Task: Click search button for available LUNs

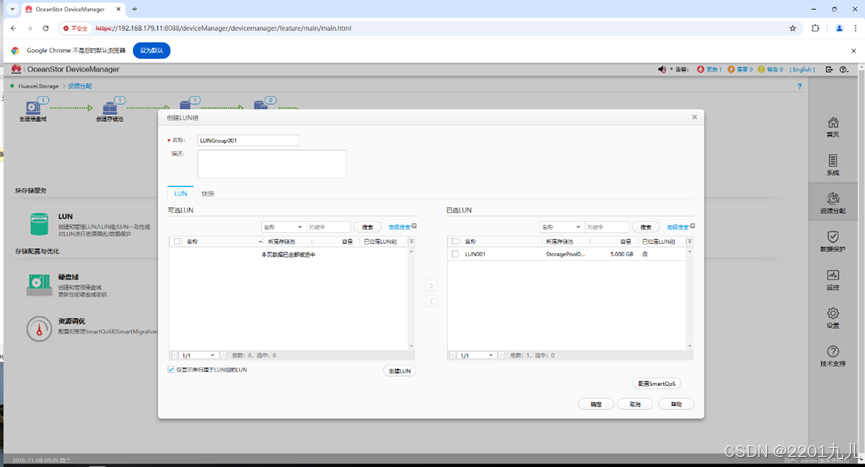Action: click(x=367, y=227)
